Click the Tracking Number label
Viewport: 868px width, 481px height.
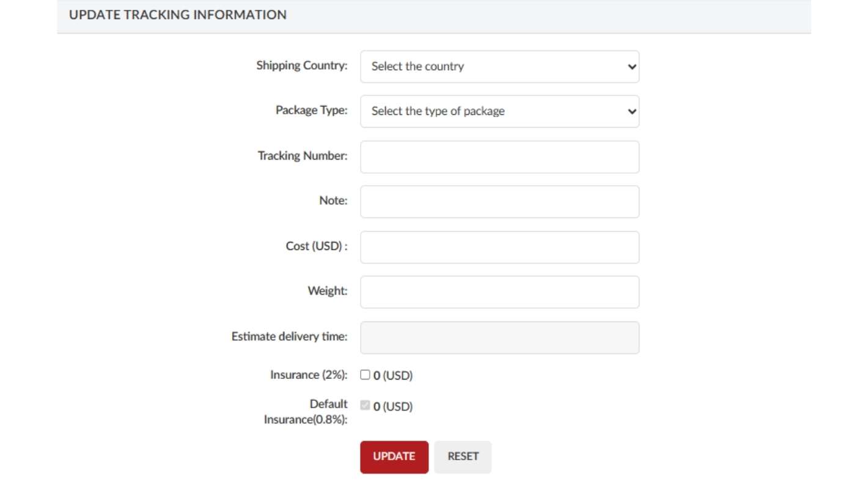[x=302, y=156]
